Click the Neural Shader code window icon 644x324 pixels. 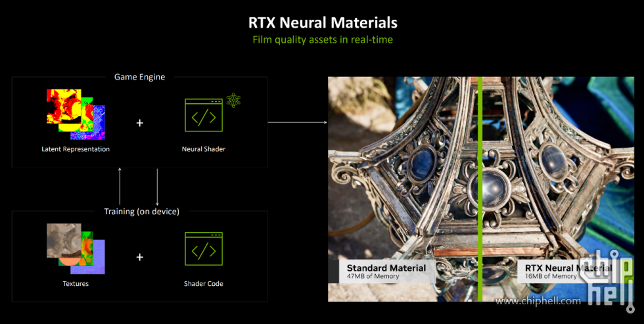[x=204, y=115]
